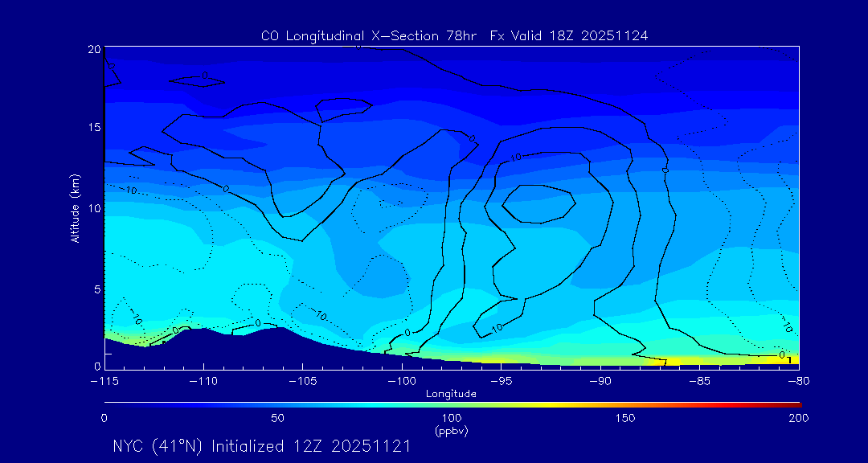Click the "(ppbv)" units label

(x=451, y=430)
